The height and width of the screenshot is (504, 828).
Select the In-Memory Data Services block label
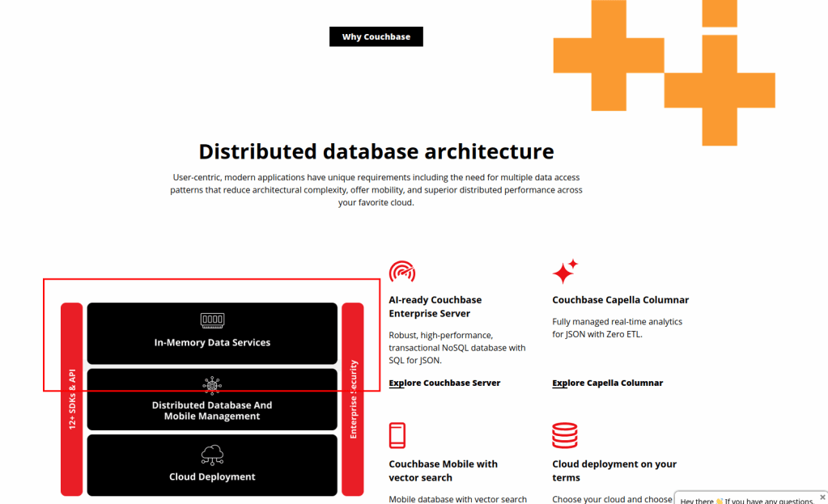tap(212, 342)
